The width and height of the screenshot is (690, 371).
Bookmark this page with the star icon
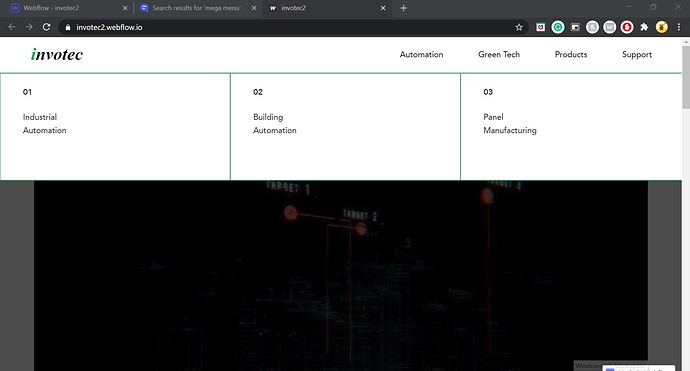tap(519, 27)
